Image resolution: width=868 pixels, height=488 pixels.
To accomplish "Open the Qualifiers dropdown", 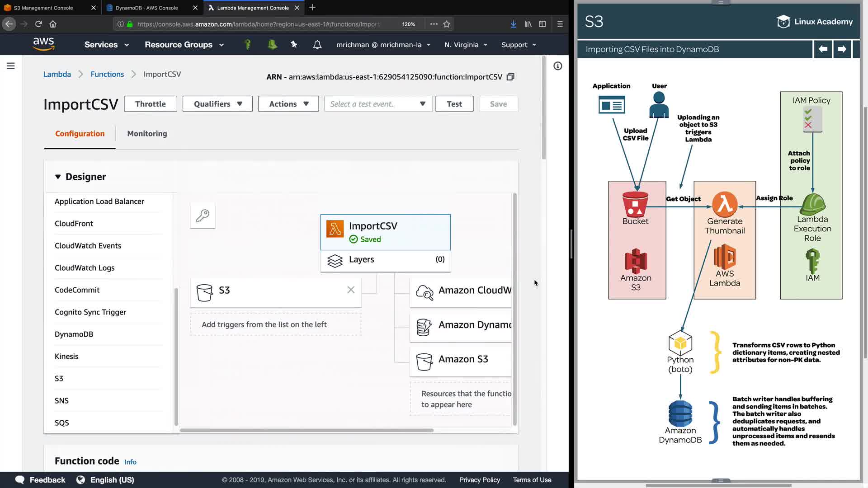I will (x=217, y=104).
